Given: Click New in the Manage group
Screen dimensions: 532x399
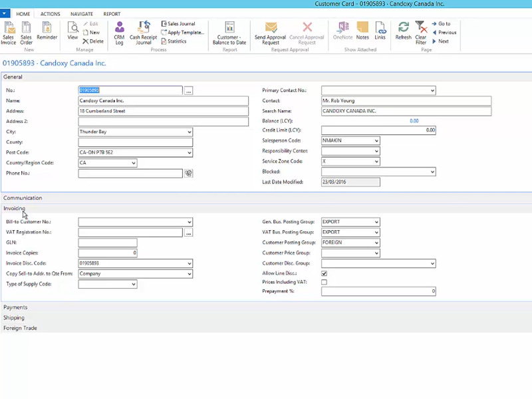Looking at the screenshot, I should click(x=92, y=33).
